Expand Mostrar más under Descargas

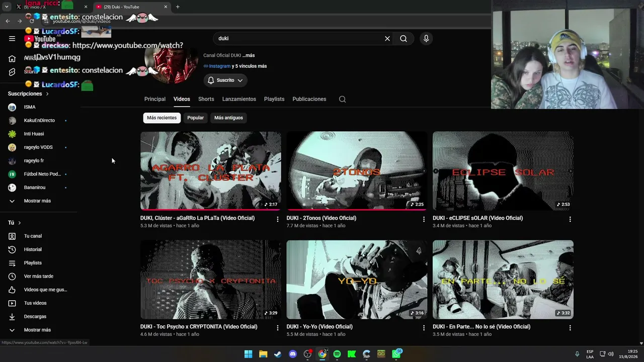(x=38, y=330)
